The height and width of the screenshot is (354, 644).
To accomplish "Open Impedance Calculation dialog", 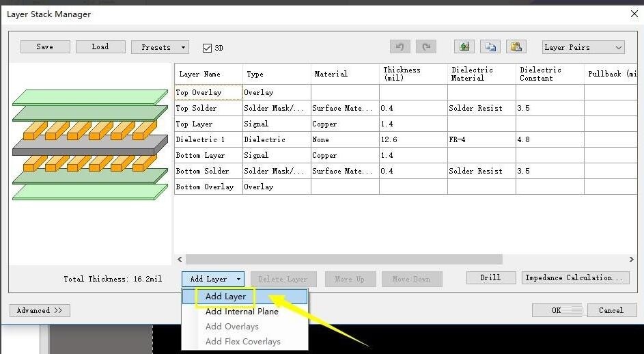I will point(575,277).
